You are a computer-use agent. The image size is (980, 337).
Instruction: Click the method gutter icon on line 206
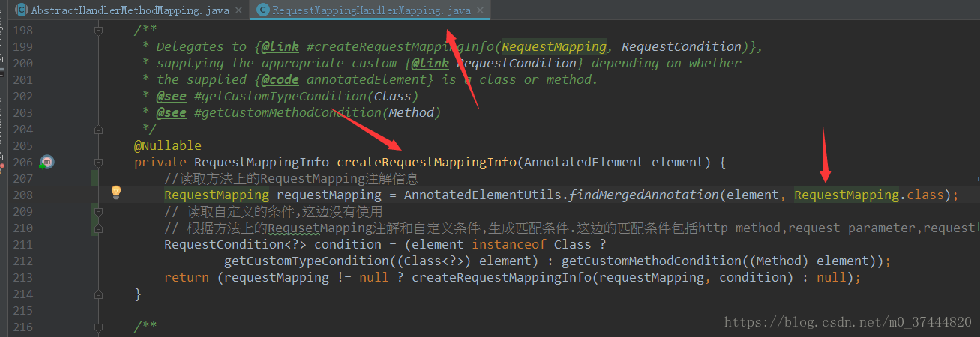tap(46, 162)
